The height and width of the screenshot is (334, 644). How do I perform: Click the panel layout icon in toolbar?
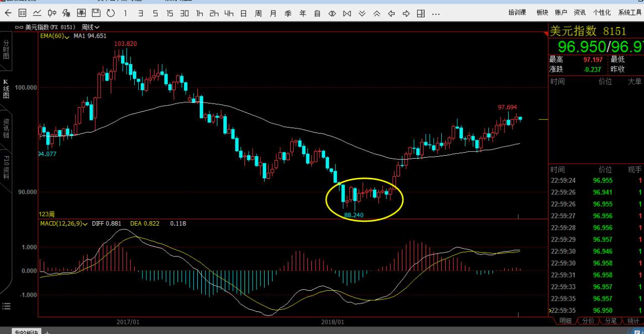click(x=421, y=14)
